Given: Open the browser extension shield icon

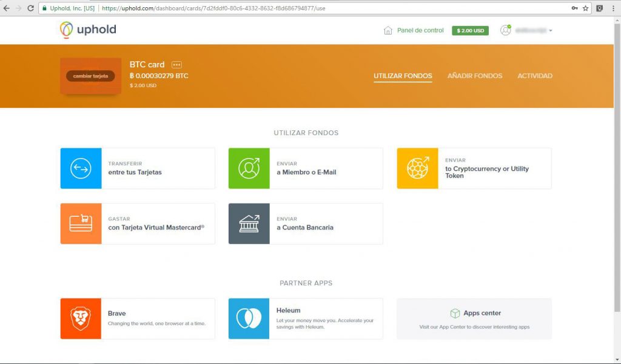Looking at the screenshot, I should point(600,8).
